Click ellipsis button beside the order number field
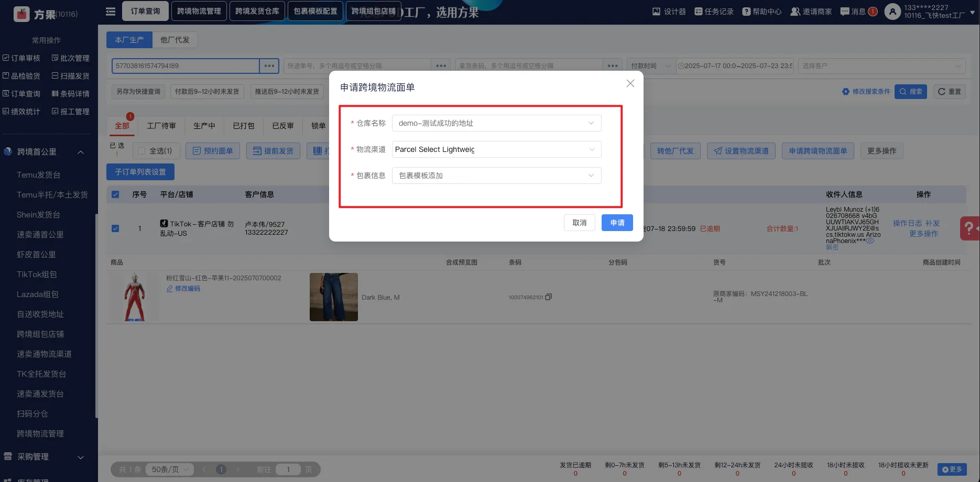This screenshot has width=980, height=482. 269,66
